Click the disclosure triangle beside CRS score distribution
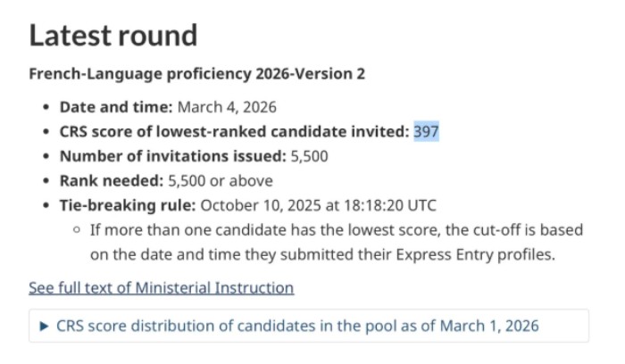 pyautogui.click(x=45, y=326)
